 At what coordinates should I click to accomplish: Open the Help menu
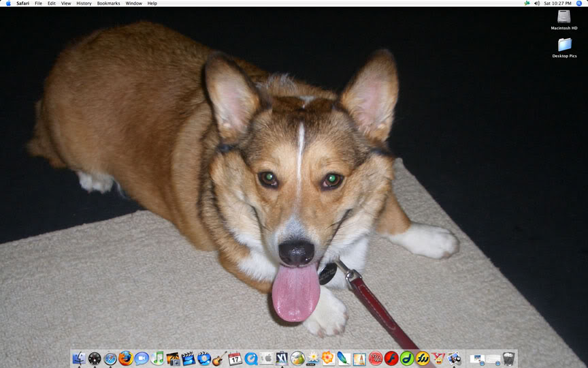tap(152, 3)
